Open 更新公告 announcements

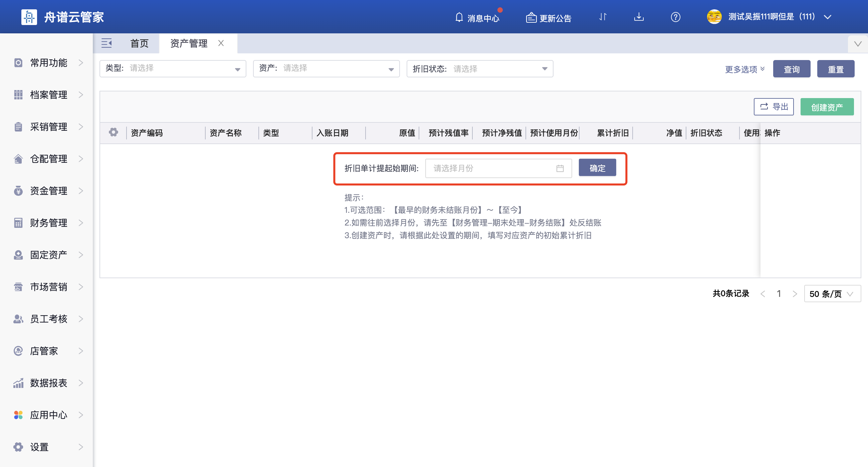(548, 17)
